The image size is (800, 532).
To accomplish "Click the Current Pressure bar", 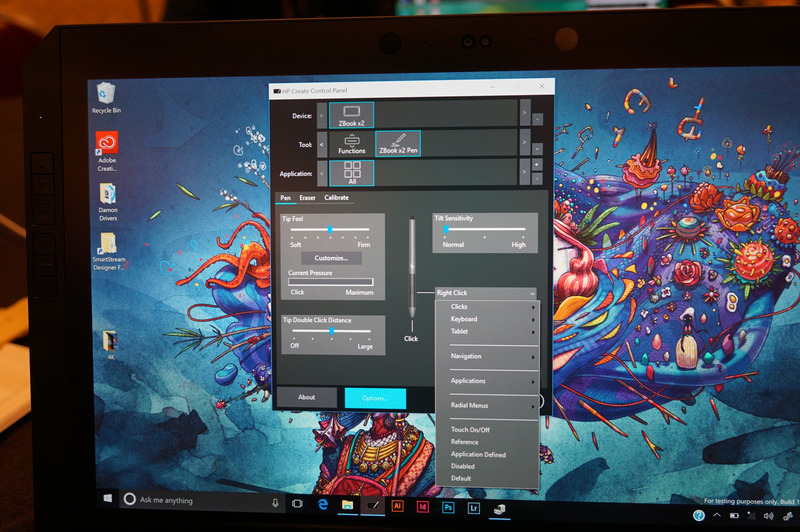I will coord(331,282).
